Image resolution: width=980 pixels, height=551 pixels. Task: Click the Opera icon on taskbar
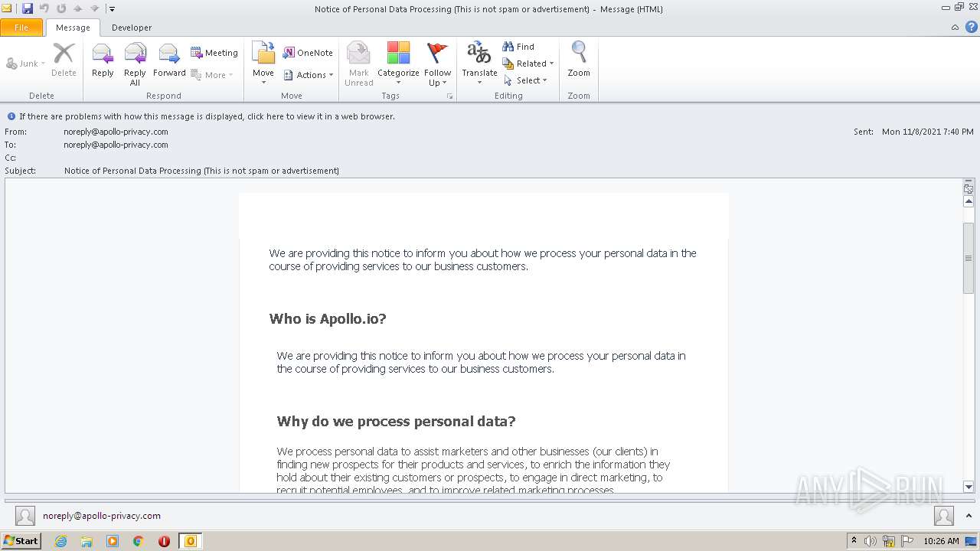[x=164, y=541]
